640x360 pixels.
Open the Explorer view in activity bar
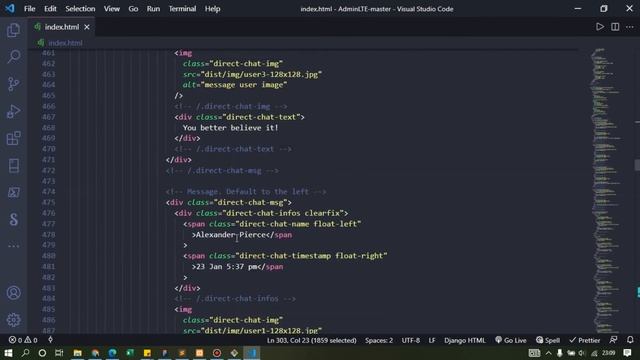(13, 30)
